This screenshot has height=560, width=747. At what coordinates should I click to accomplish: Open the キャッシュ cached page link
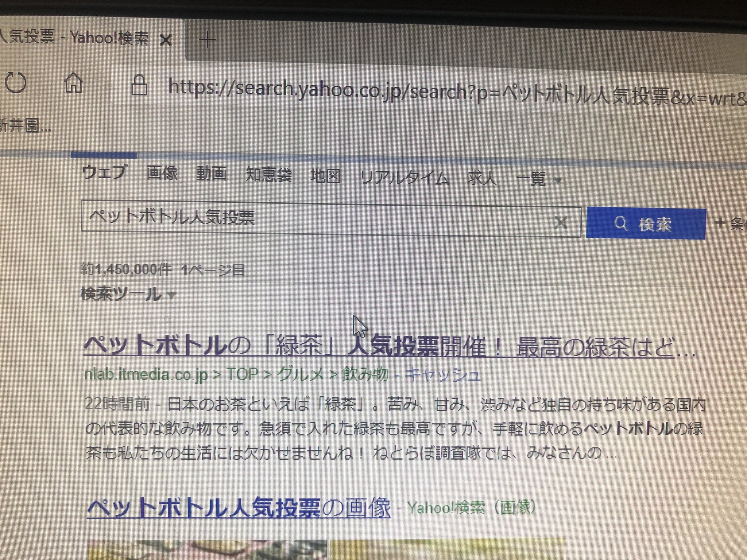(443, 375)
